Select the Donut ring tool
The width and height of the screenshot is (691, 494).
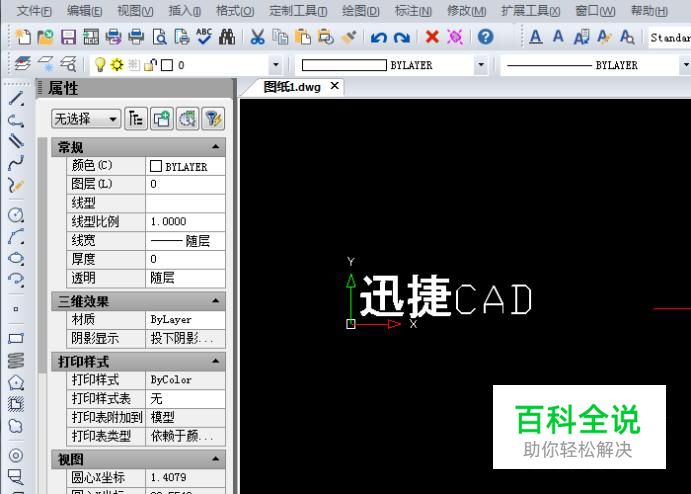click(16, 455)
